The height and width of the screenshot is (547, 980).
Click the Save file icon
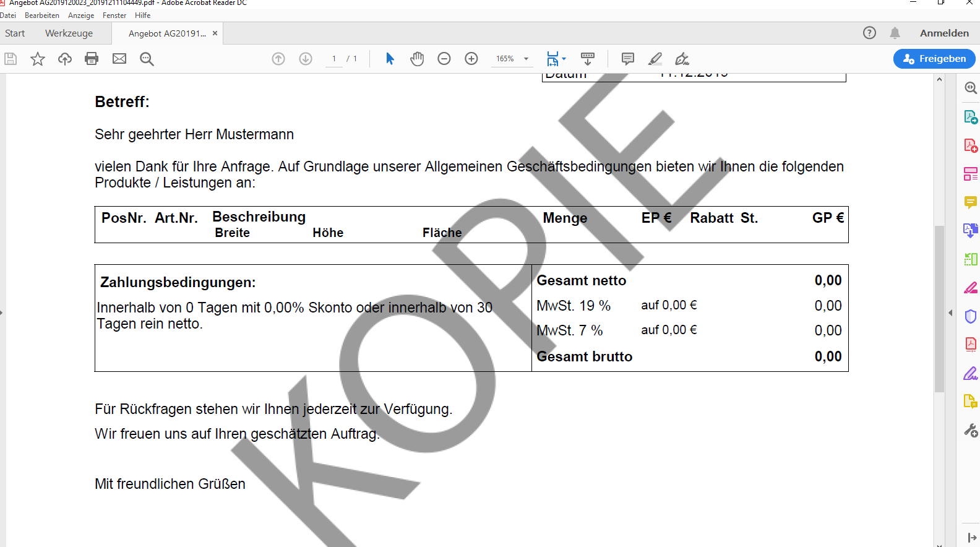tap(11, 59)
